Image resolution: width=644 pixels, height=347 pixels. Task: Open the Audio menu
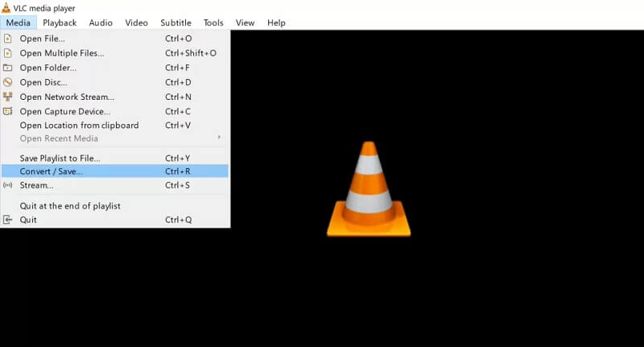click(101, 23)
